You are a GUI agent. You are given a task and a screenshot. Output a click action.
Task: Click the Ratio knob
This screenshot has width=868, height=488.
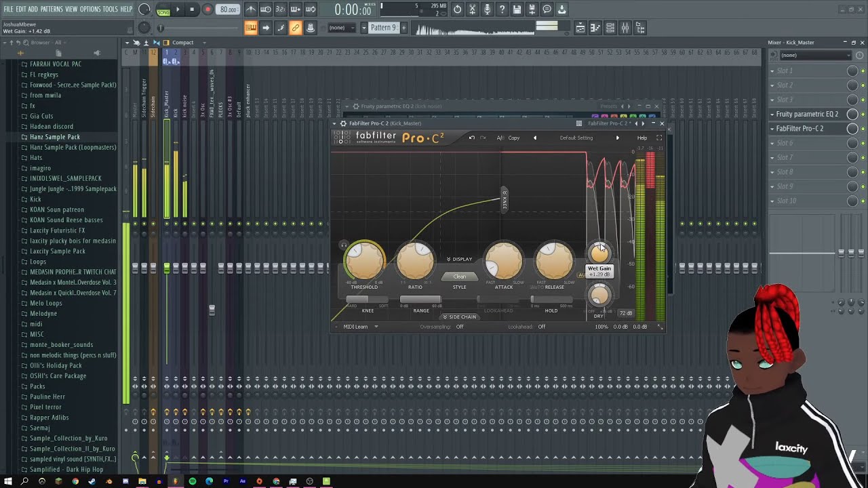click(x=415, y=261)
